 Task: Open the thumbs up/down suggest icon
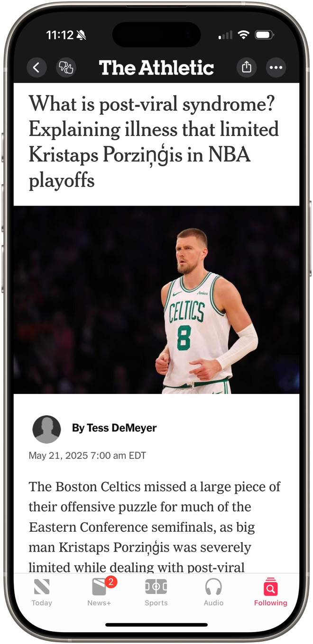[x=66, y=68]
